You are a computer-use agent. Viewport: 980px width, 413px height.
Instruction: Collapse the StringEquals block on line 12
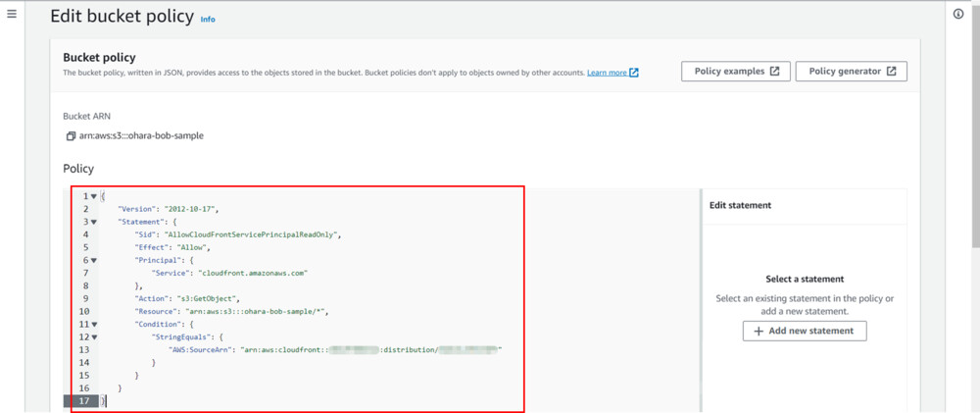click(94, 336)
